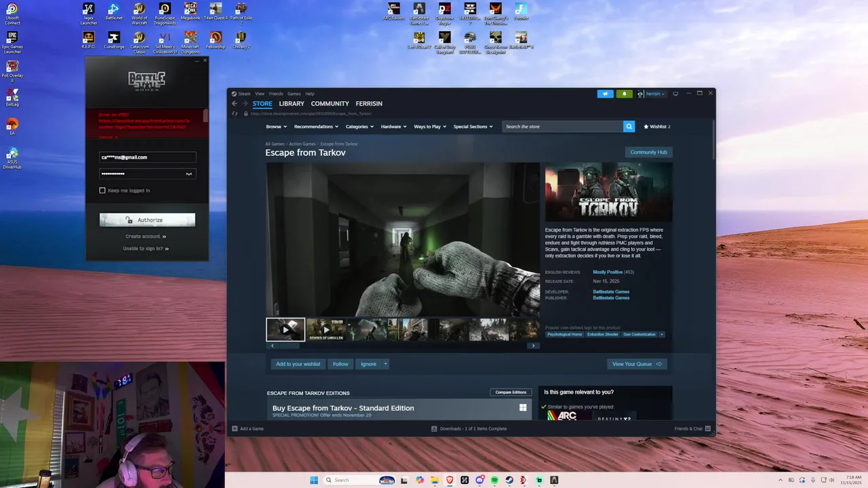Open the Chivalry 2 desktop icon
Image resolution: width=868 pixels, height=488 pixels.
coord(241,41)
